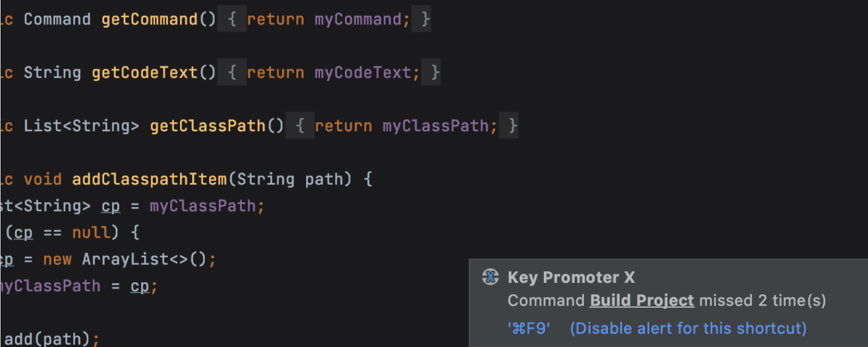The width and height of the screenshot is (868, 347).
Task: Click the '⌘F9' shortcut link
Action: coord(529,328)
